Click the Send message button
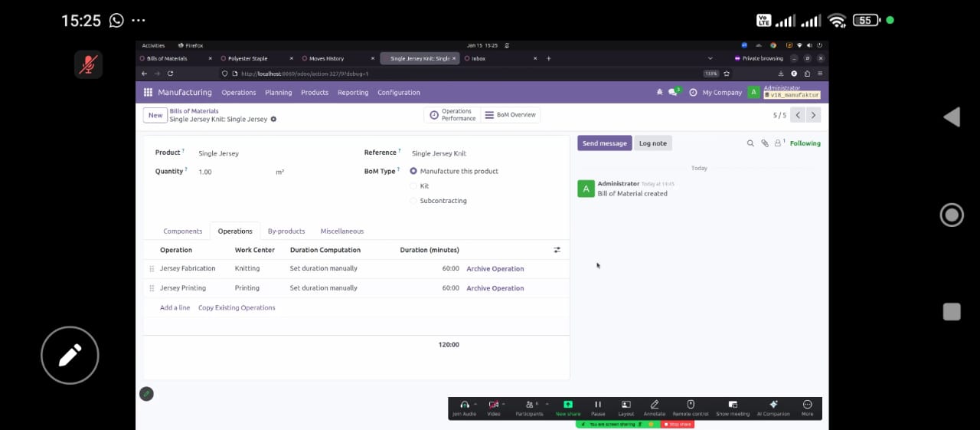 point(604,143)
